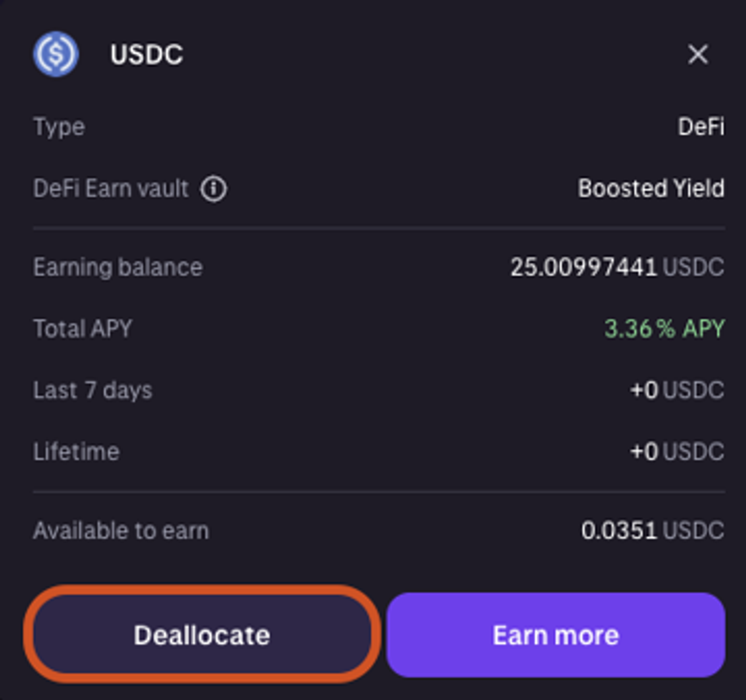This screenshot has width=746, height=700.
Task: Click the green 3.36% APY value
Action: (x=664, y=329)
